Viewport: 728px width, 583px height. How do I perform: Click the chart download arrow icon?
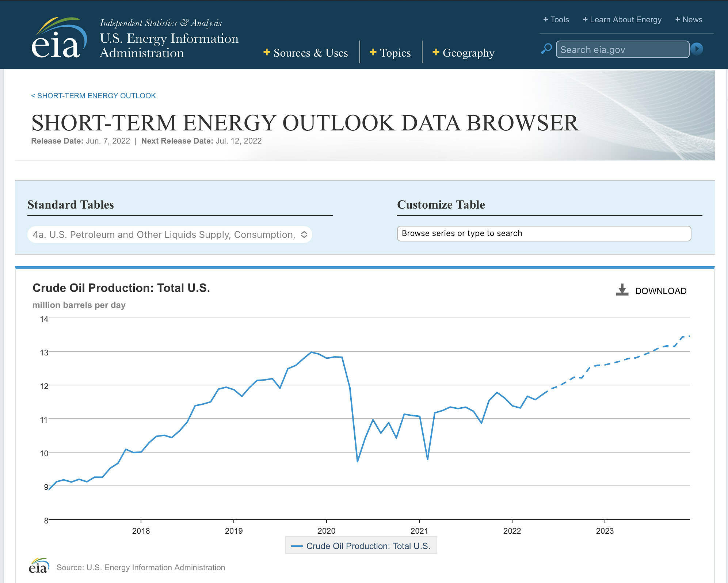[622, 290]
